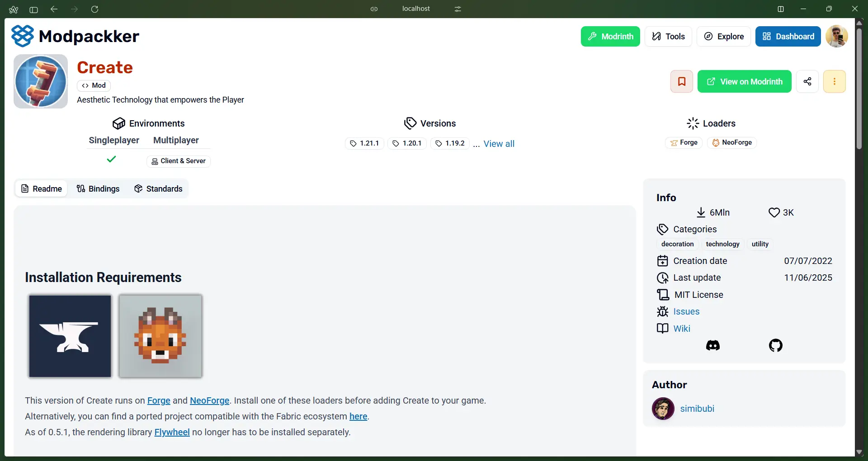Select the decoration category tag
Viewport: 868px width, 461px height.
(677, 244)
